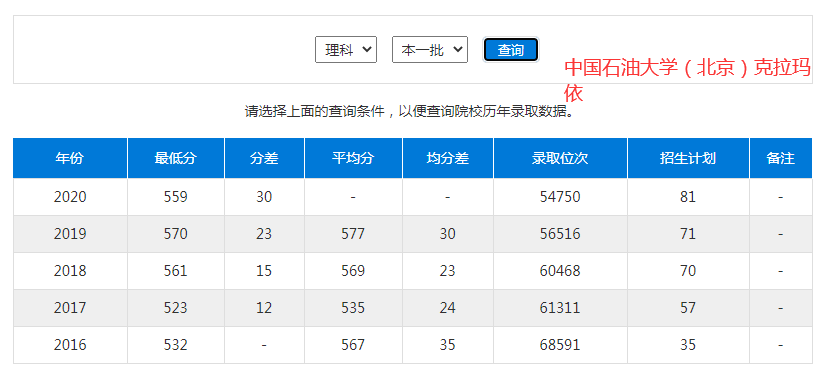Open the 理科 subject dropdown
Viewport: 836px width, 382px height.
coord(345,50)
